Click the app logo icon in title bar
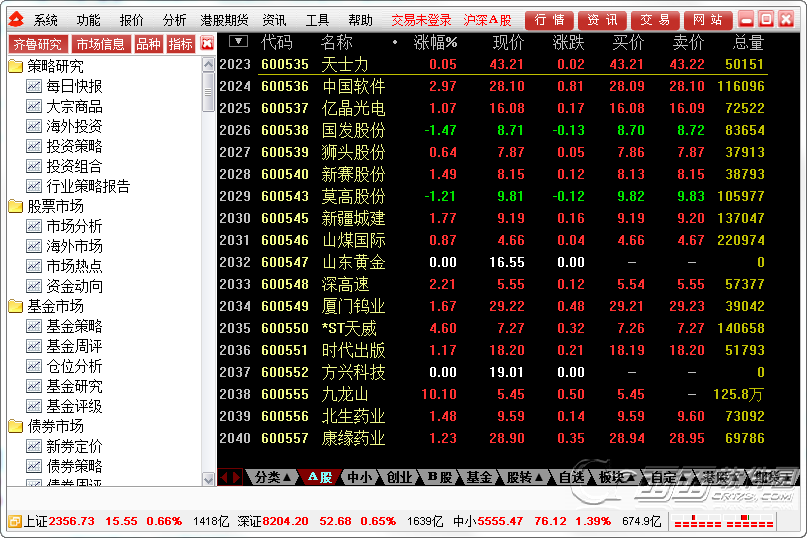The height and width of the screenshot is (538, 807). click(x=14, y=20)
